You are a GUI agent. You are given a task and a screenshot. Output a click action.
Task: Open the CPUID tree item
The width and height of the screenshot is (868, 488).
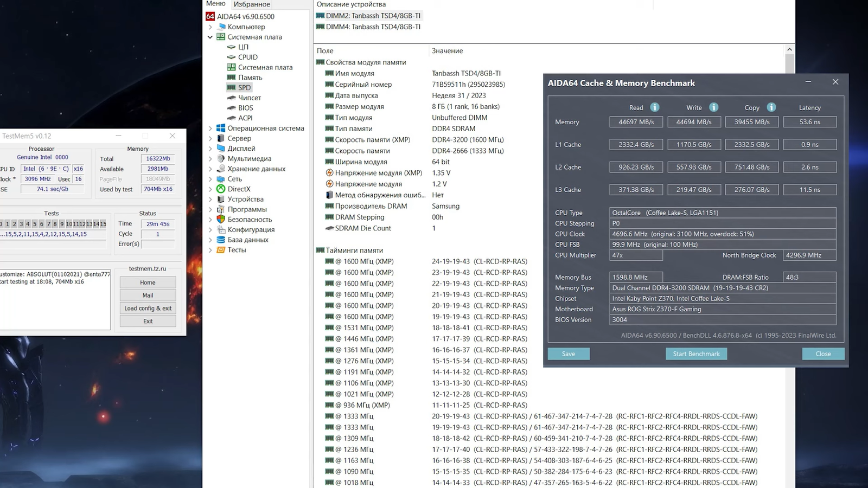click(247, 57)
